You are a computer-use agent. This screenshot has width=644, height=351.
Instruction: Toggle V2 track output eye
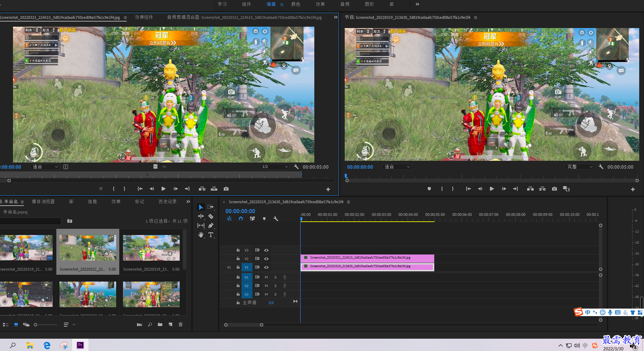(x=266, y=259)
